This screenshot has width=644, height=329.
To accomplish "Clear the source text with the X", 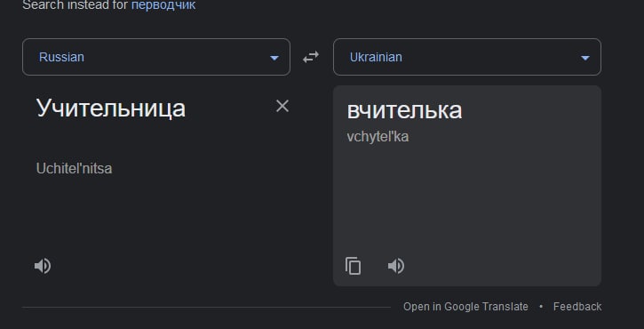I will [282, 106].
